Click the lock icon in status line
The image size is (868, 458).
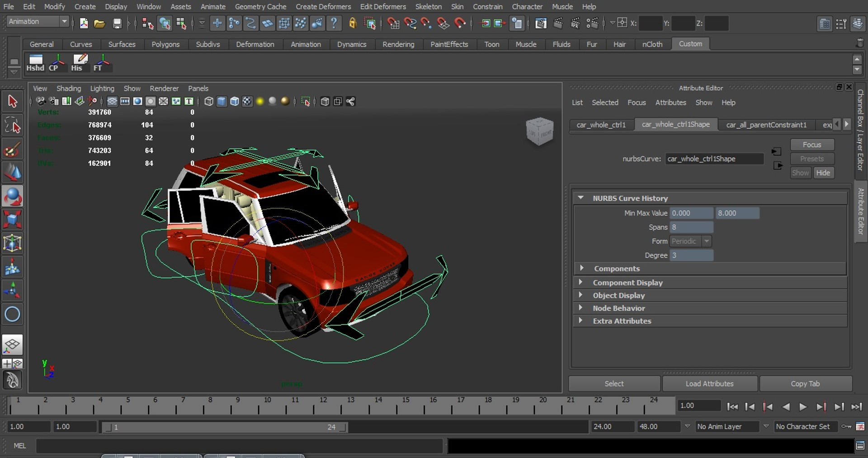click(352, 23)
